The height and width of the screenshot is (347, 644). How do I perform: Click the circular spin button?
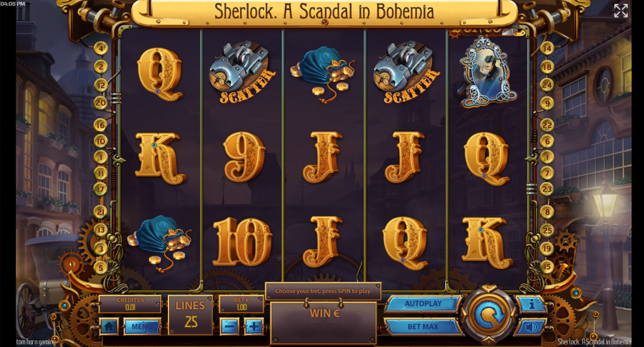pos(488,315)
